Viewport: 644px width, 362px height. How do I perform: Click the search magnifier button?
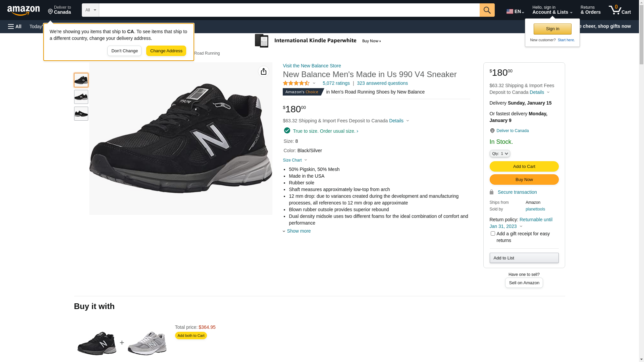point(487,10)
